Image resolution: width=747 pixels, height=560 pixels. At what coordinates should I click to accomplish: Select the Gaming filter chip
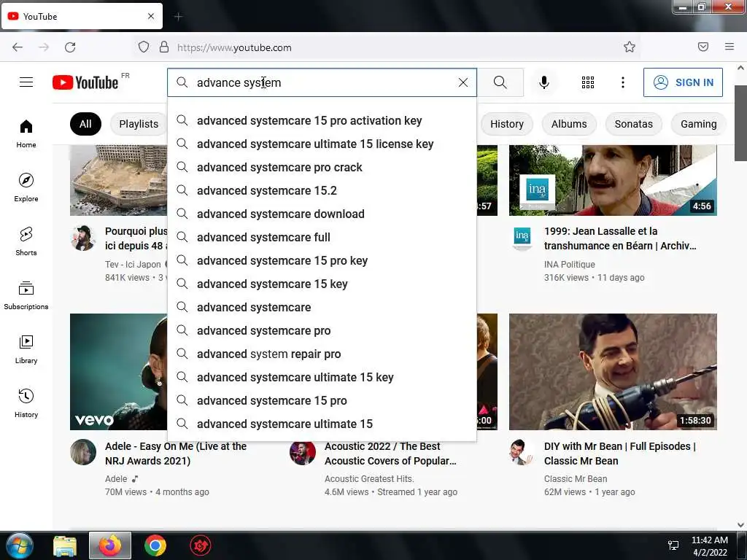pyautogui.click(x=698, y=124)
